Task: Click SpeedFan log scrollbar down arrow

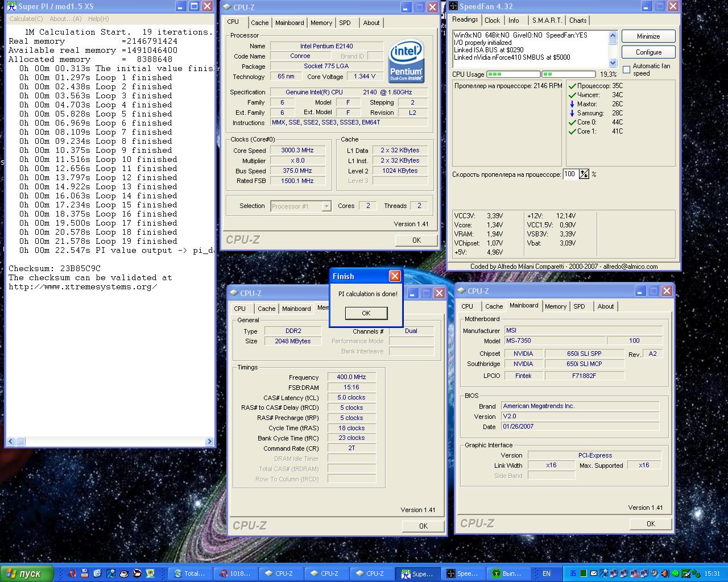Action: click(613, 63)
